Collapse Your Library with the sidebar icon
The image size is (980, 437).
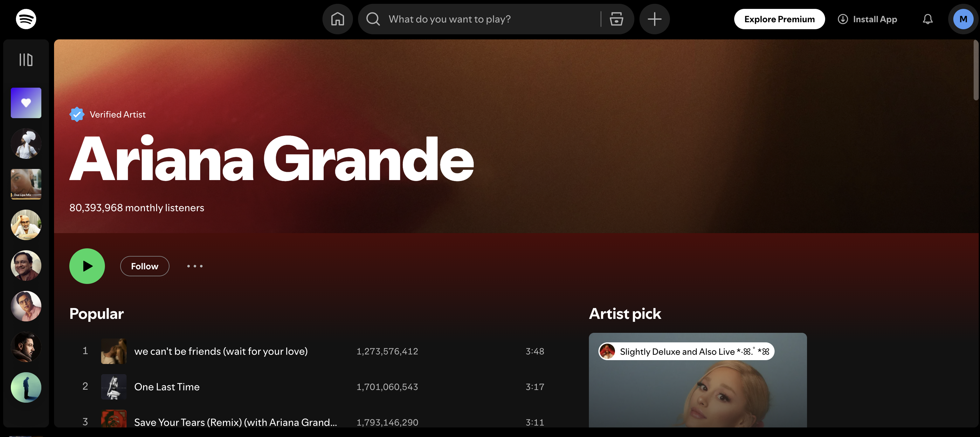(25, 60)
